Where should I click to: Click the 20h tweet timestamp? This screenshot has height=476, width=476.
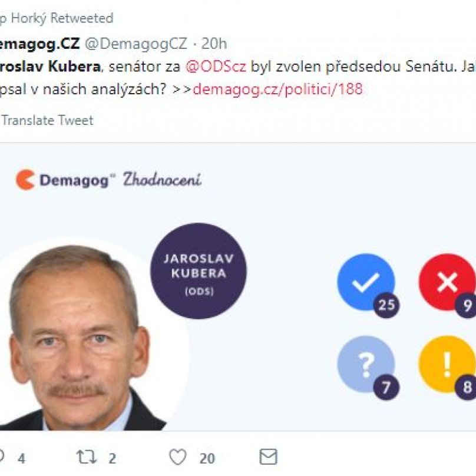(x=214, y=44)
